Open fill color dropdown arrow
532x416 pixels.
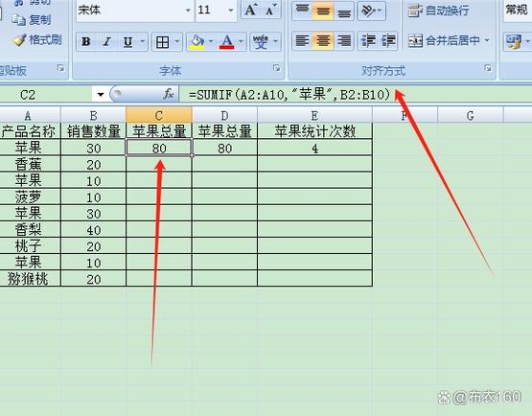(211, 42)
